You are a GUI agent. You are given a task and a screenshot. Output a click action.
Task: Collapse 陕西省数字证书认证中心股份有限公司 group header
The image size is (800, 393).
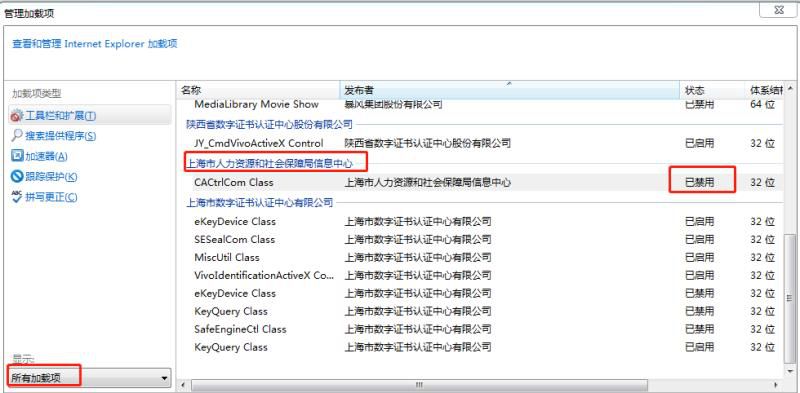coord(269,124)
